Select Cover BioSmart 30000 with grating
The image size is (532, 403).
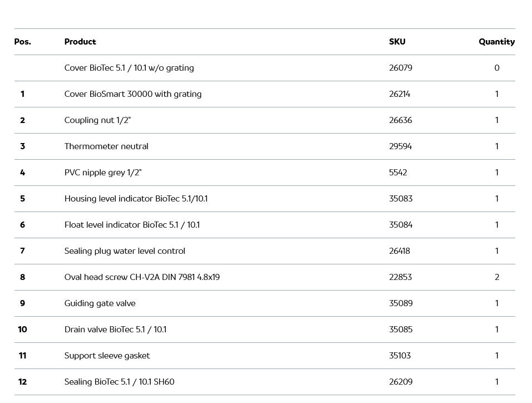(133, 94)
